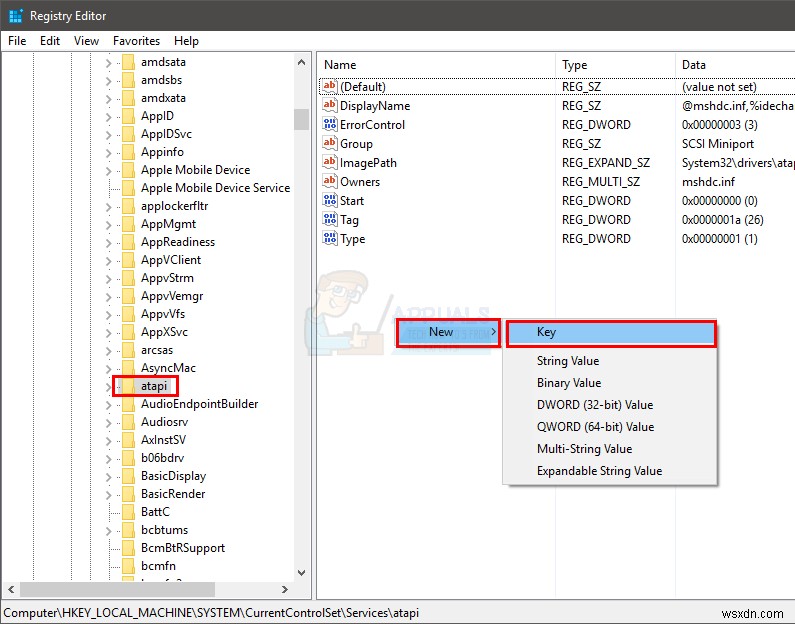Image resolution: width=795 pixels, height=624 pixels.
Task: Click the bcbtums folder icon
Action: click(128, 530)
